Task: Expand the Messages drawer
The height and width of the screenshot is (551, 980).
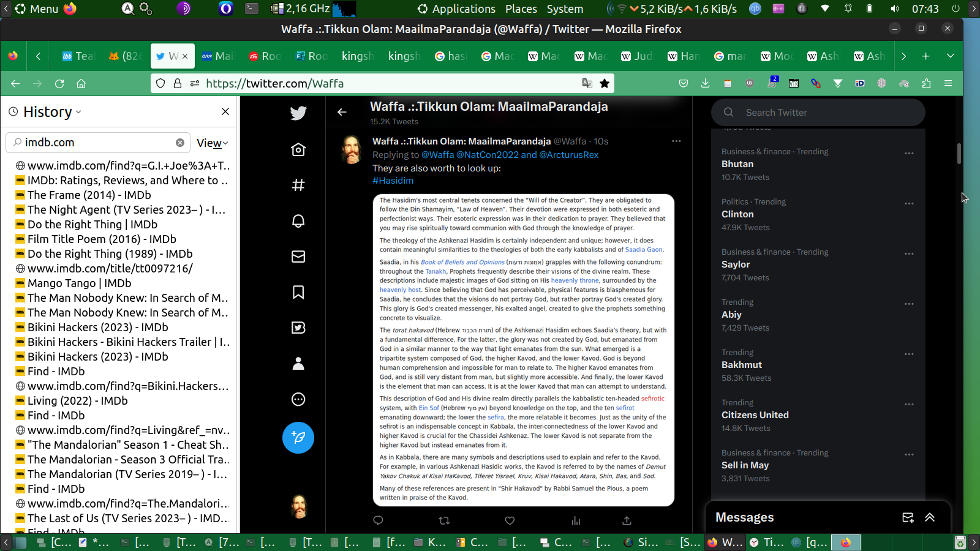Action: (930, 517)
